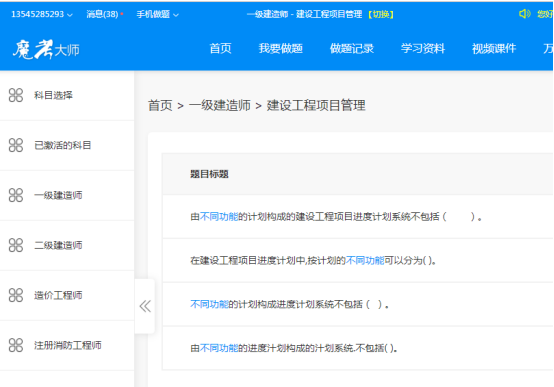Image resolution: width=554 pixels, height=387 pixels.
Task: Open the 学习资料 nav tab
Action: [x=423, y=48]
